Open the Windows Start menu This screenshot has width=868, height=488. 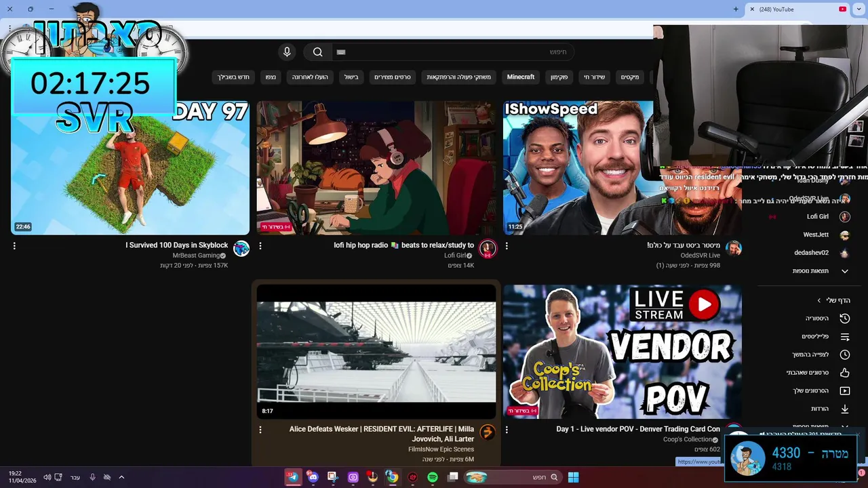pos(573,477)
